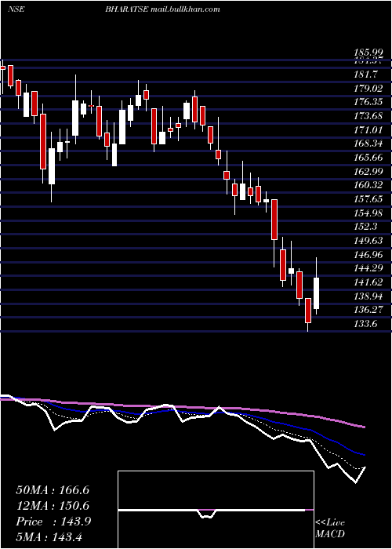Select the 157.65 price level label
Image resolution: width=392 pixels, height=549 pixels.
tap(368, 199)
